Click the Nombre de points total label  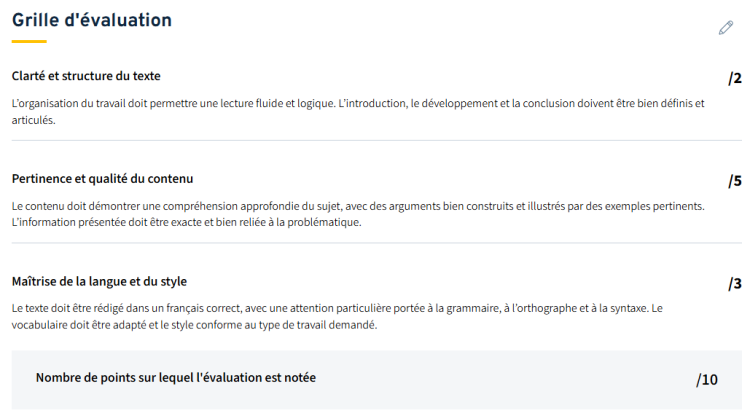[x=176, y=378]
